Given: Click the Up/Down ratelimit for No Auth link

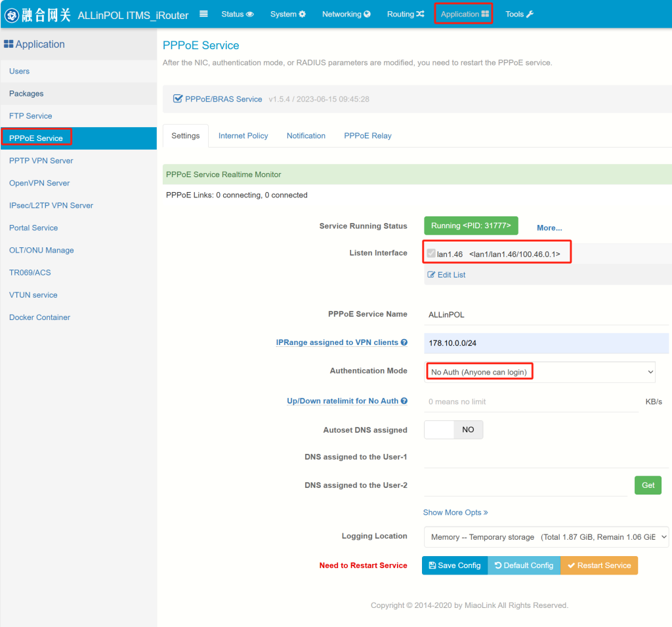Looking at the screenshot, I should 347,401.
